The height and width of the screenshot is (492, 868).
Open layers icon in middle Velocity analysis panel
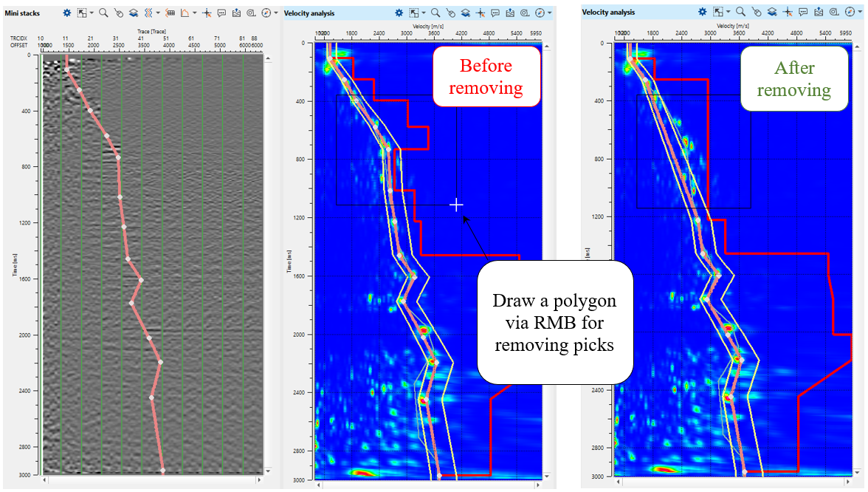pyautogui.click(x=466, y=13)
